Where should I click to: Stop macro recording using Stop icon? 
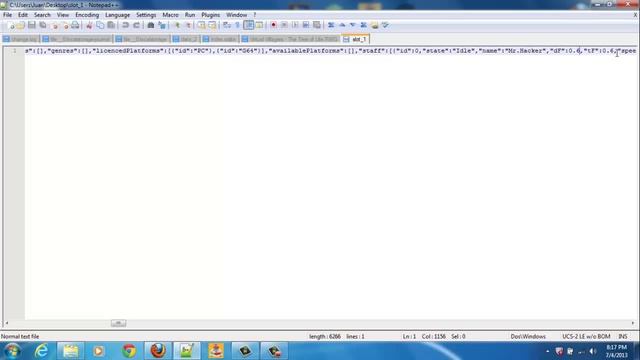[x=284, y=25]
